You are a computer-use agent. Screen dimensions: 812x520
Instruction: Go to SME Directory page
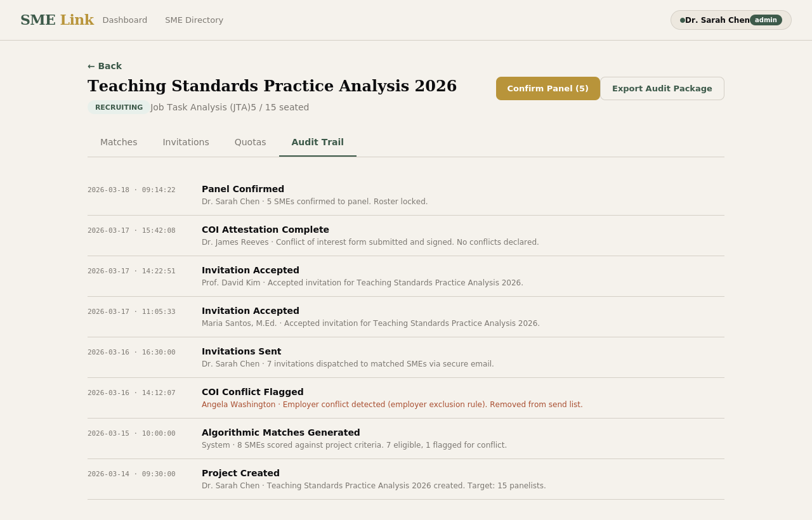point(194,20)
